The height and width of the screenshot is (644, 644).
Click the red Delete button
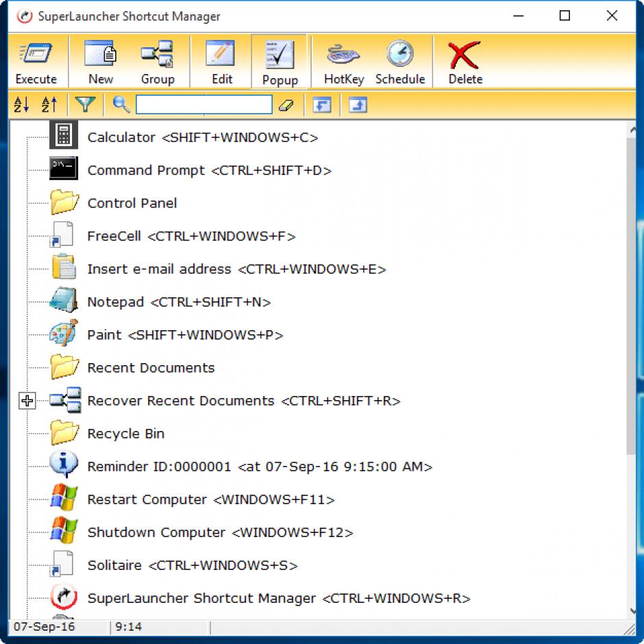coord(465,62)
